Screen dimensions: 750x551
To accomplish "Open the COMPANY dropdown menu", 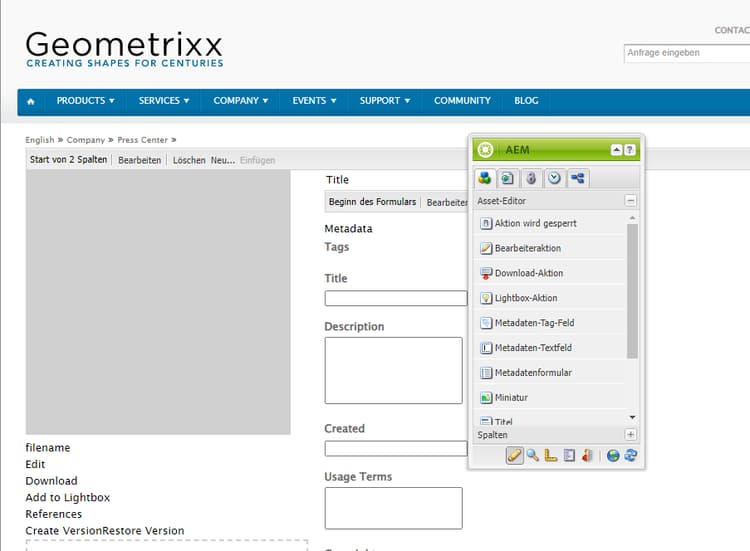I will 241,101.
